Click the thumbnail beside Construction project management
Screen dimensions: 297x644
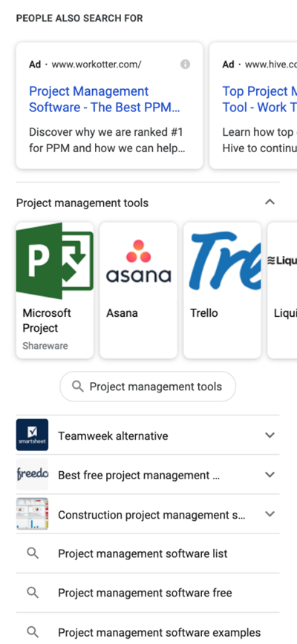tap(32, 514)
